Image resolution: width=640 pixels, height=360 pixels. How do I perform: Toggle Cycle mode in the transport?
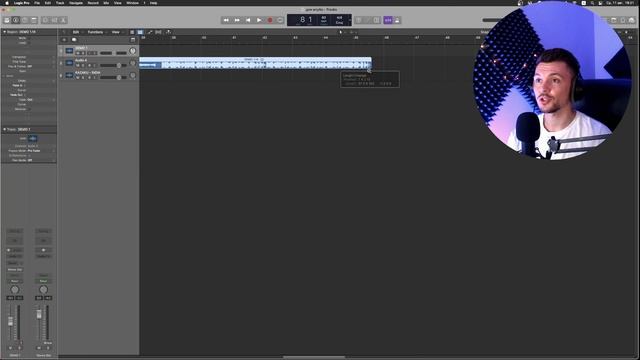[x=280, y=20]
